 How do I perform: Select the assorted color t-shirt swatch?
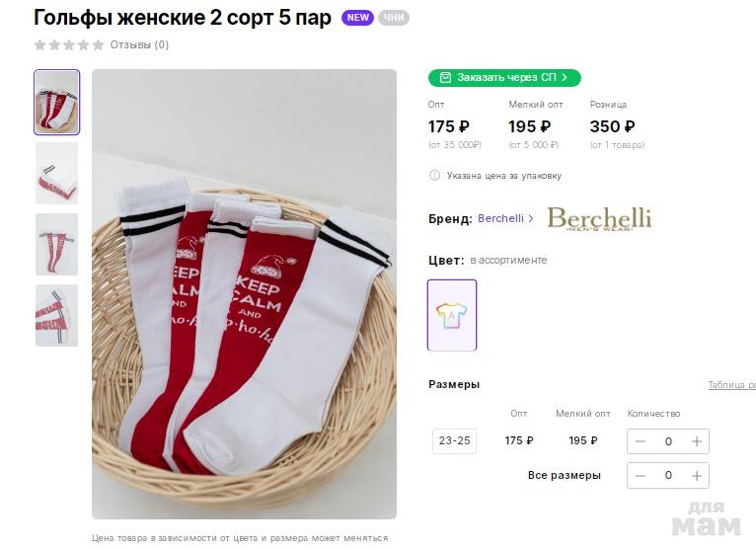point(452,315)
